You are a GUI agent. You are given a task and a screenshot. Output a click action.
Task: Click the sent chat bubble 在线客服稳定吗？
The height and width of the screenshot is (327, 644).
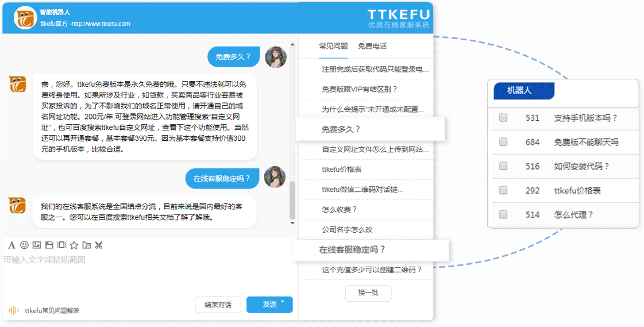(x=222, y=179)
